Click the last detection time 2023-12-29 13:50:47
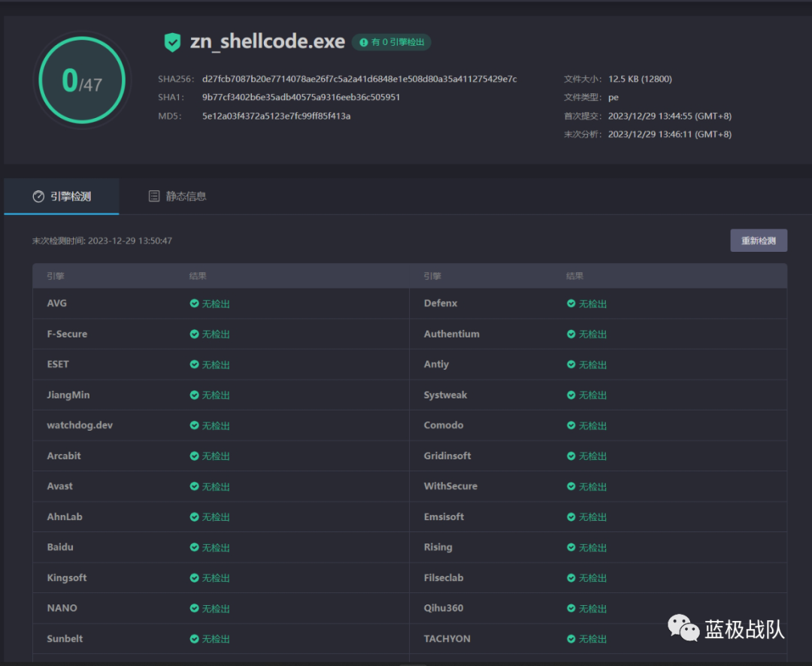 tap(130, 241)
